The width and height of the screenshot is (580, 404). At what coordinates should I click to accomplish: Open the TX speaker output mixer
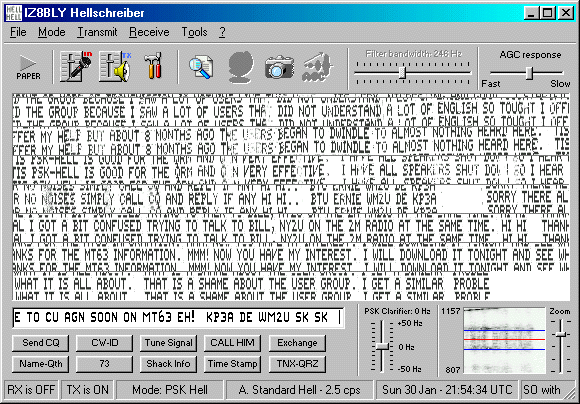pos(115,67)
